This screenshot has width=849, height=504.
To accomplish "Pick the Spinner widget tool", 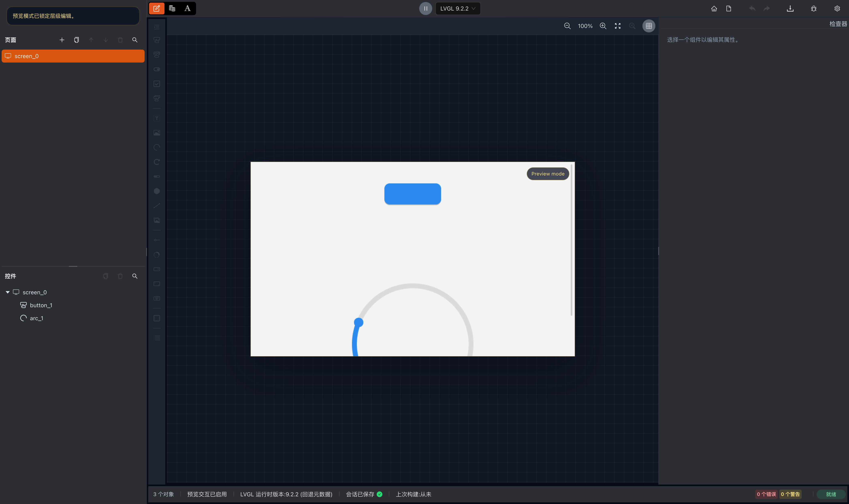I will coord(157,162).
